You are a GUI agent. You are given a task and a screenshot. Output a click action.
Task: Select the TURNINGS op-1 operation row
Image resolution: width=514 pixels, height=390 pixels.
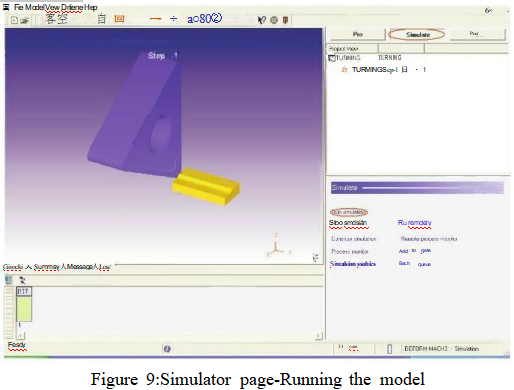pos(383,69)
